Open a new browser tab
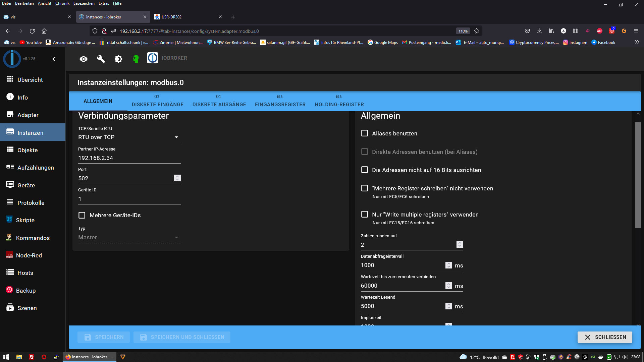Image resolution: width=644 pixels, height=362 pixels. (233, 17)
